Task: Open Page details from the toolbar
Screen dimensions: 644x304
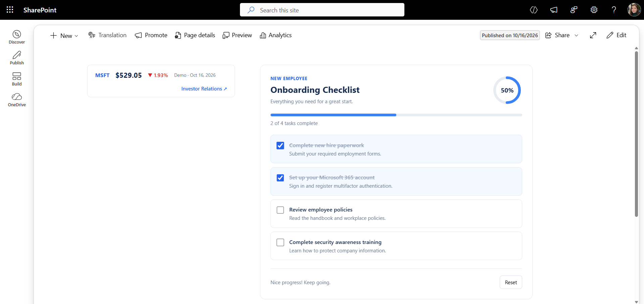Action: 195,35
